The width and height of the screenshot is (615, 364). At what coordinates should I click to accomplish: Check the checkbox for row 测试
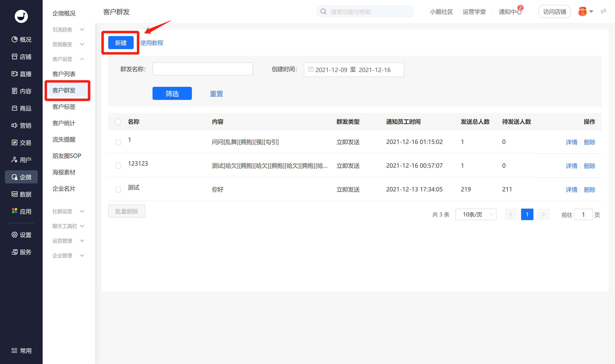(118, 189)
